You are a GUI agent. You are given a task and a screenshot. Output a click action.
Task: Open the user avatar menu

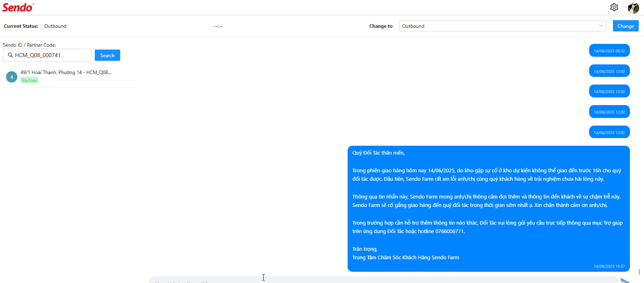[x=634, y=8]
